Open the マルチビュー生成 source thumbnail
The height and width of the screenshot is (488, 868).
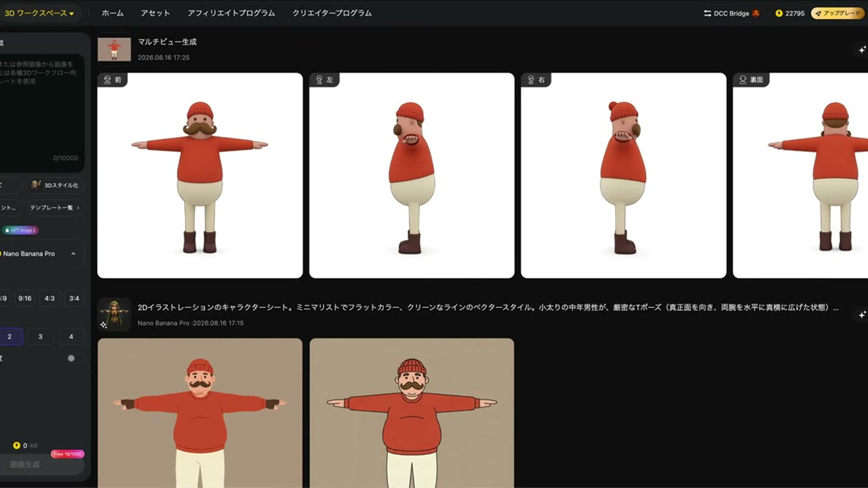click(114, 49)
